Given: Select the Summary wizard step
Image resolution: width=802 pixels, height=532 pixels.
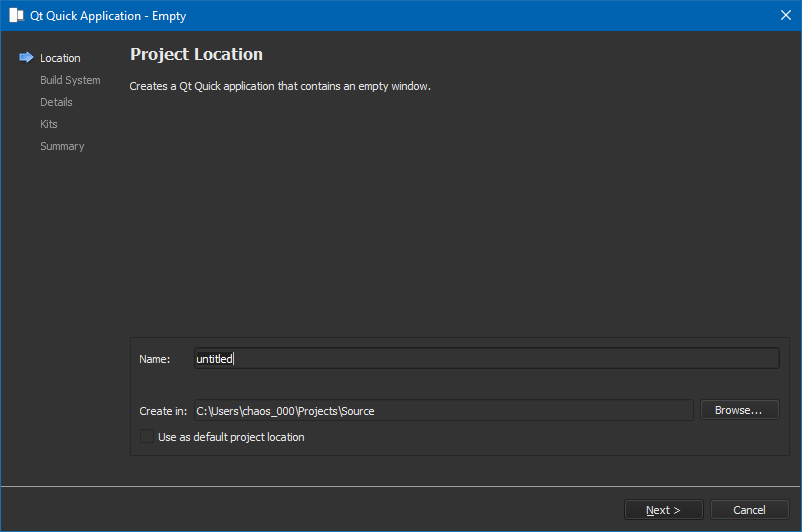Looking at the screenshot, I should click(62, 146).
